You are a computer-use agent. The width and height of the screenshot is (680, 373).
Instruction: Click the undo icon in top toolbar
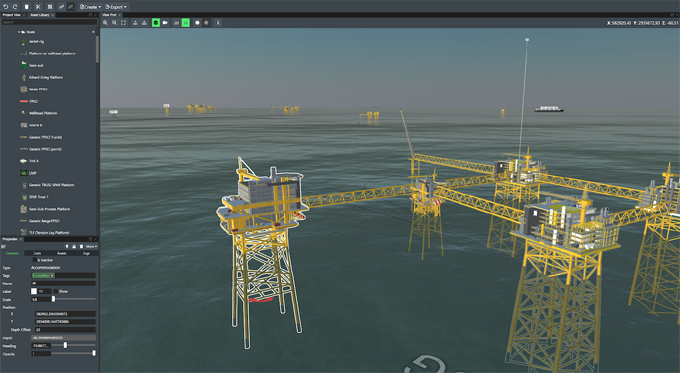[6, 7]
